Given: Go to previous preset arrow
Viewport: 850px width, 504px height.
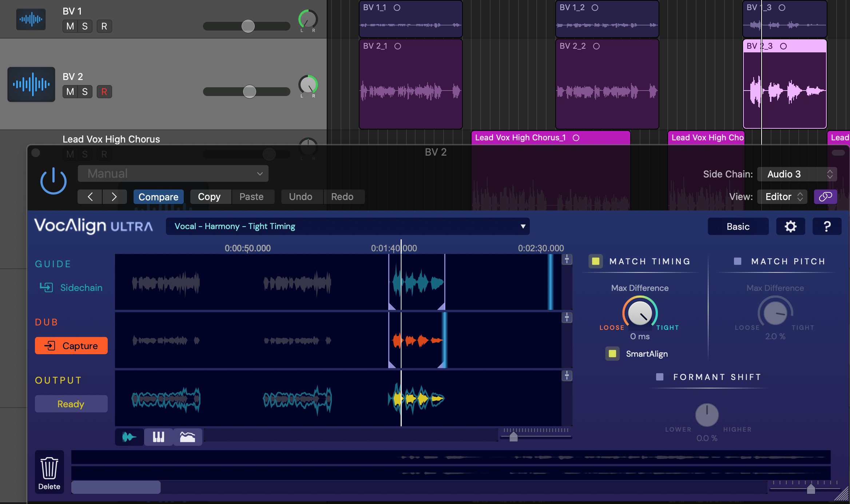Looking at the screenshot, I should (x=90, y=197).
